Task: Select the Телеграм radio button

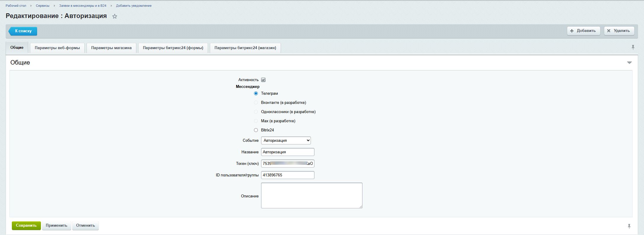Action: pyautogui.click(x=256, y=94)
